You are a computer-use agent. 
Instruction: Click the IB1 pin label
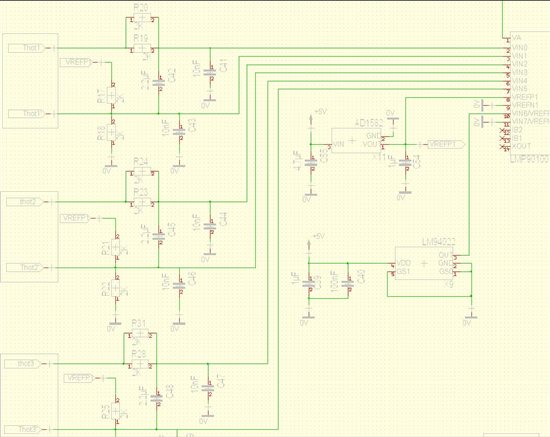(517, 138)
